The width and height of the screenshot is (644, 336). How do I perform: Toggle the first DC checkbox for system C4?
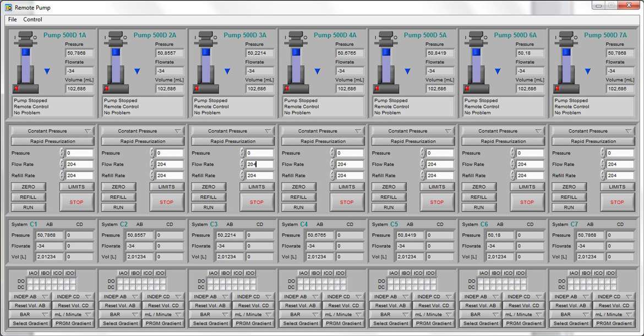[x=301, y=287]
